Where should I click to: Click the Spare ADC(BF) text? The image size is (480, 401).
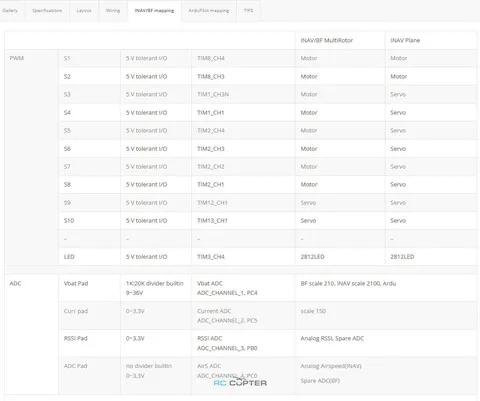[x=320, y=381]
